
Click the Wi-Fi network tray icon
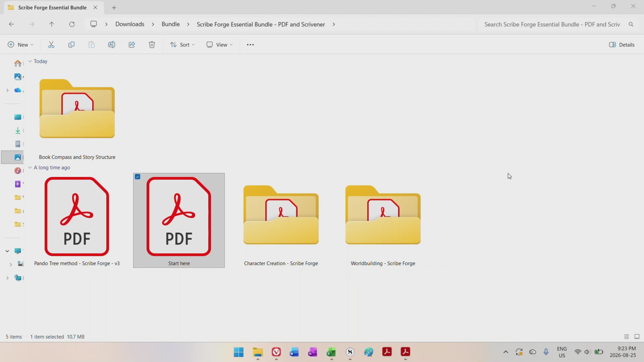(577, 352)
